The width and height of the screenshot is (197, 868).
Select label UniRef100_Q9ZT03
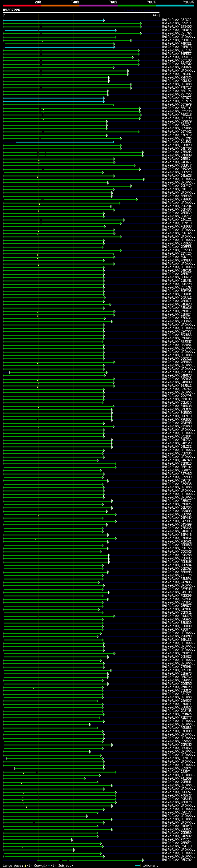tap(177, 372)
